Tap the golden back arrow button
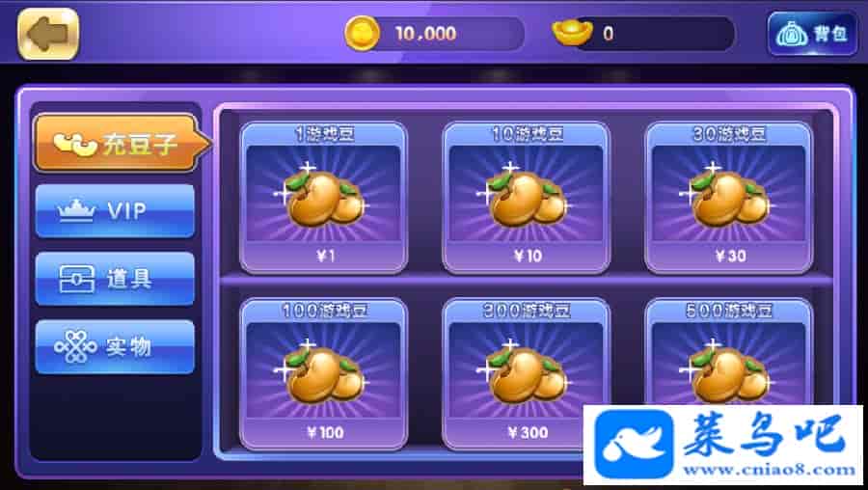The height and width of the screenshot is (490, 868). [49, 34]
